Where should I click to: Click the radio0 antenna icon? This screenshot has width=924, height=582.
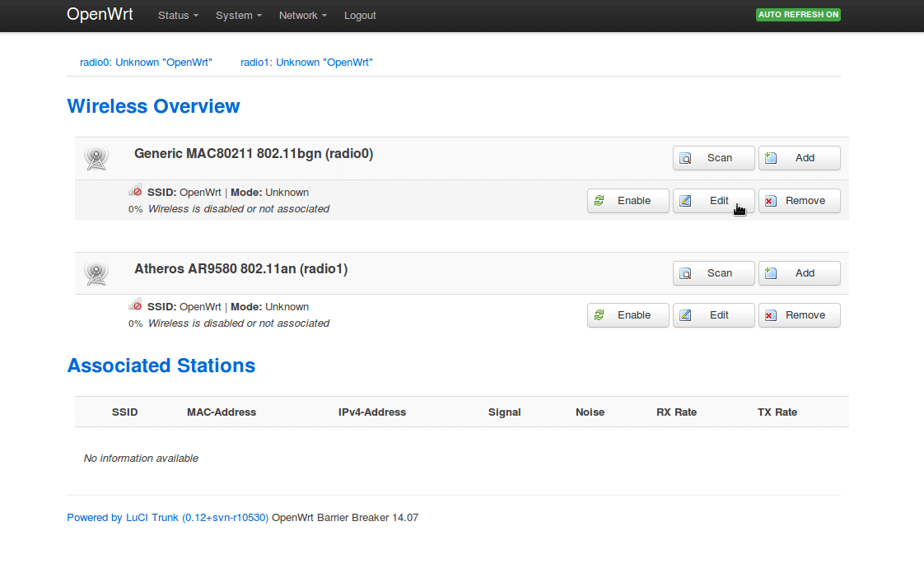[x=96, y=157]
